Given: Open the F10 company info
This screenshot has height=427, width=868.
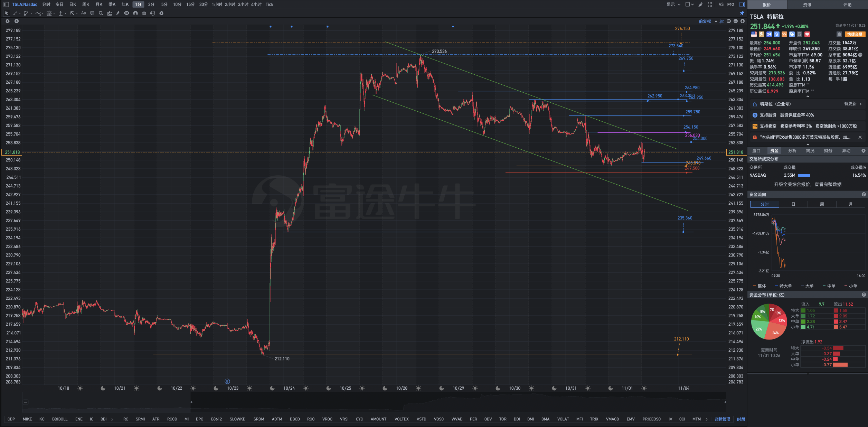Looking at the screenshot, I should coord(730,4).
